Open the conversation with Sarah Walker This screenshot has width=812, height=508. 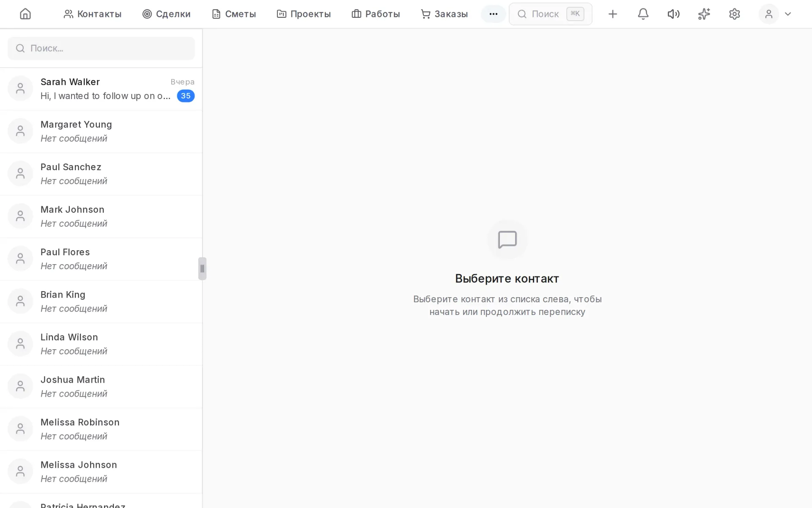click(x=101, y=89)
